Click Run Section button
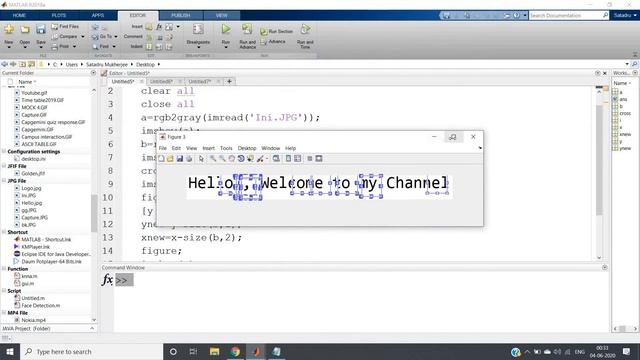Screen dimensions: 640x360 (277, 31)
